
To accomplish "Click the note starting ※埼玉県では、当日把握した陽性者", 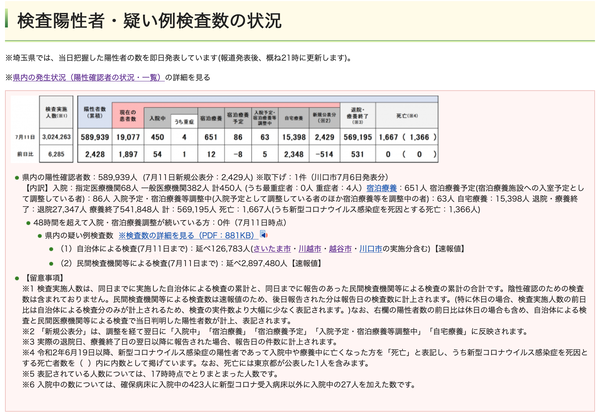I will (178, 58).
